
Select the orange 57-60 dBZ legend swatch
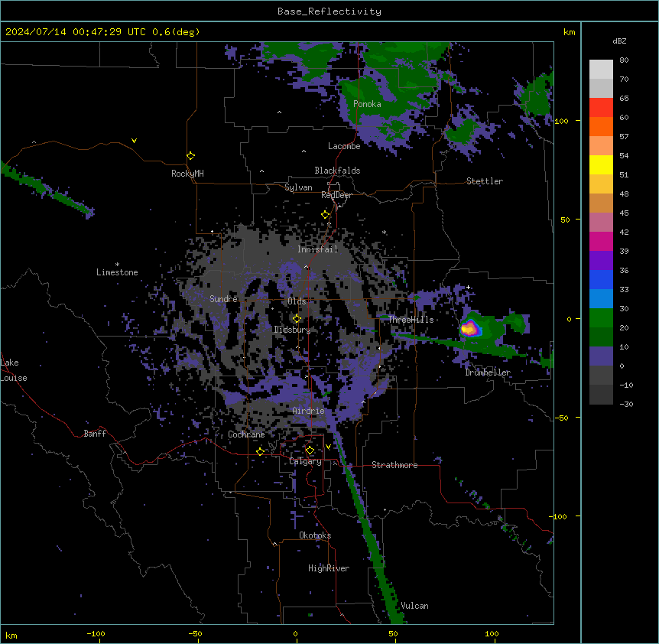tap(601, 126)
